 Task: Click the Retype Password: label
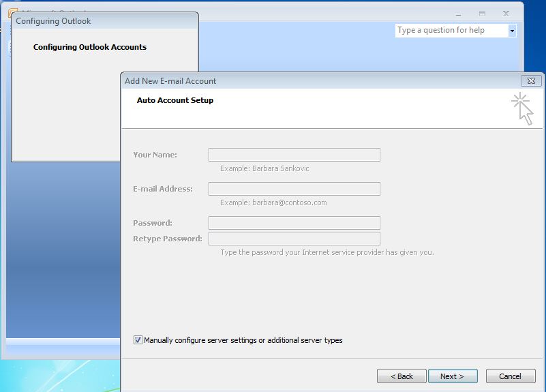point(168,239)
